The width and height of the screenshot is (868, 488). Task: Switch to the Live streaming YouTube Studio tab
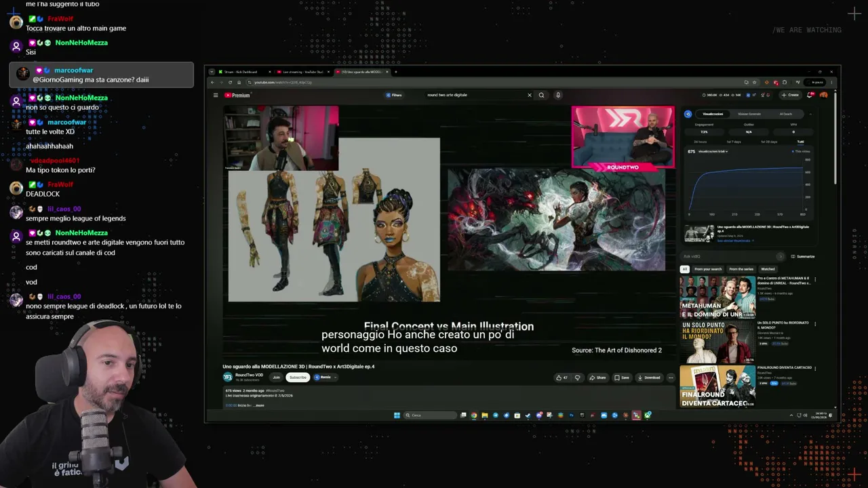pos(303,72)
